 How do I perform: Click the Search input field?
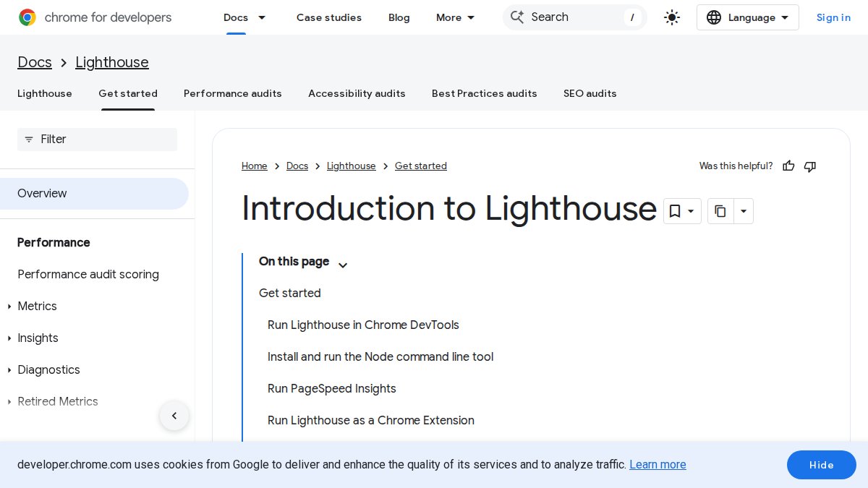click(x=571, y=17)
